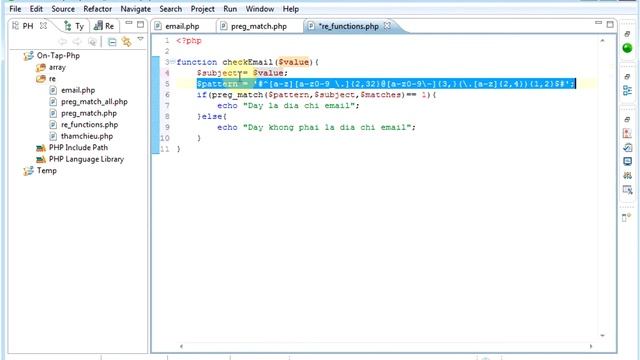
Task: Collapse the checkEmail function fold marker
Action: (173, 62)
